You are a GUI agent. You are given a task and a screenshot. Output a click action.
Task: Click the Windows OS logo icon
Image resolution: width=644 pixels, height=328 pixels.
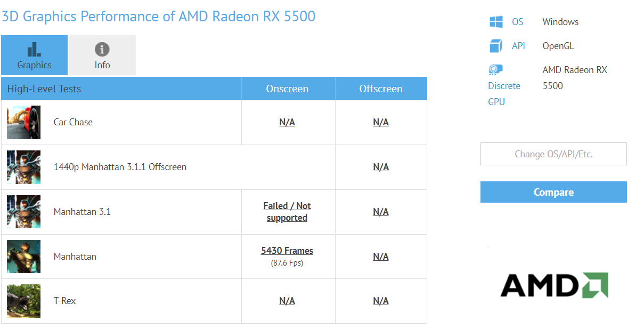tap(496, 22)
